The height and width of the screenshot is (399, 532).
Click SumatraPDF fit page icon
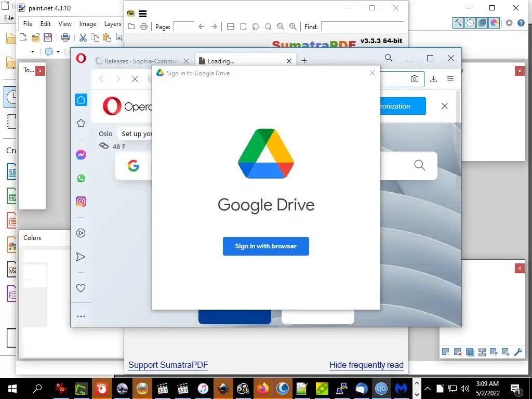point(243,26)
